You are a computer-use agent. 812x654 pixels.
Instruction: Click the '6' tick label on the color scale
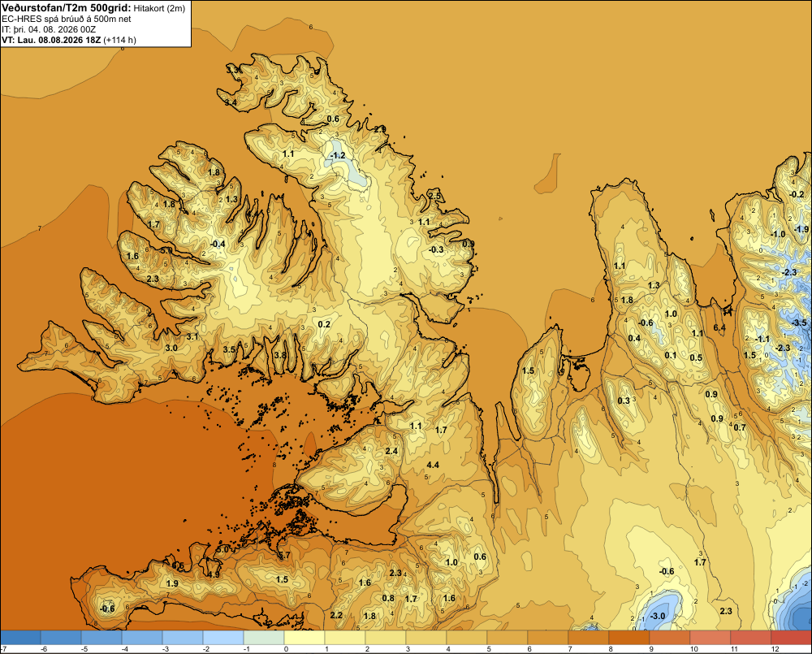[529, 649]
